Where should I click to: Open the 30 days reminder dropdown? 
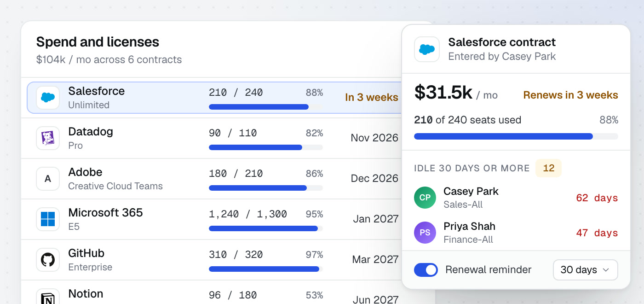pos(585,270)
